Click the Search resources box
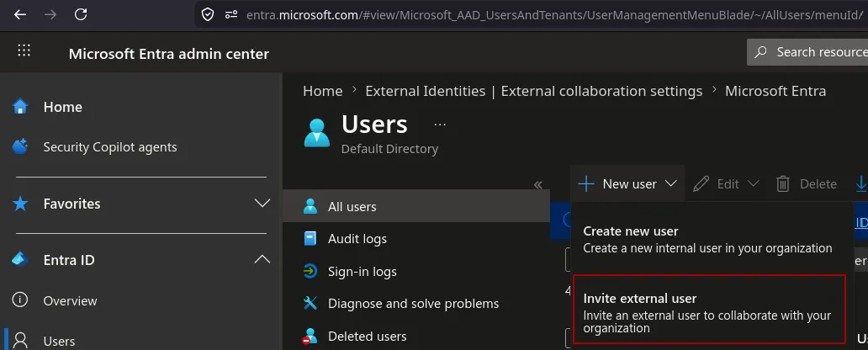Viewport: 868px width, 350px height. pyautogui.click(x=807, y=52)
